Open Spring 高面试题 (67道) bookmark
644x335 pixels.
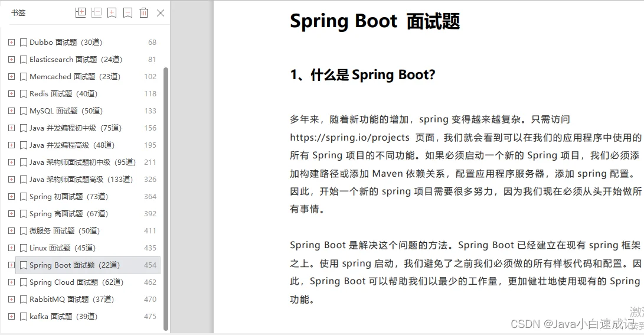[68, 214]
